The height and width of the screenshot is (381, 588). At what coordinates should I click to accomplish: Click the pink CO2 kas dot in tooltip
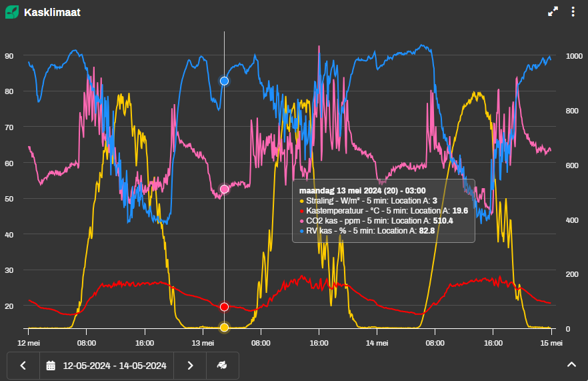[302, 221]
